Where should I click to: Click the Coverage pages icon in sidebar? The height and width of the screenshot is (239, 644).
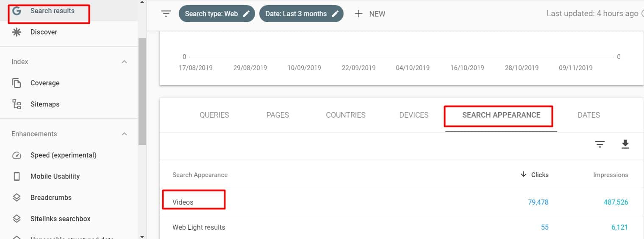point(17,83)
